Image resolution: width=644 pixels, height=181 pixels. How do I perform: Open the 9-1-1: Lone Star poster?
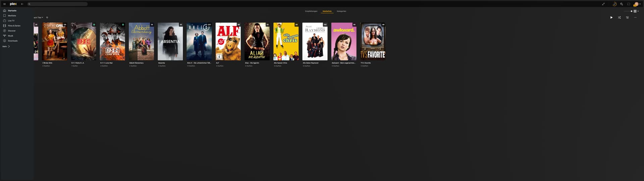tap(112, 42)
